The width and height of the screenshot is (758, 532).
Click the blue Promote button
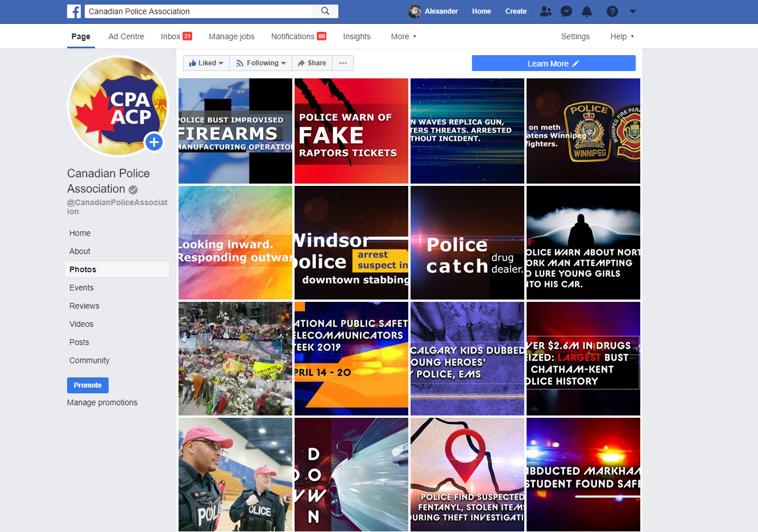point(88,385)
